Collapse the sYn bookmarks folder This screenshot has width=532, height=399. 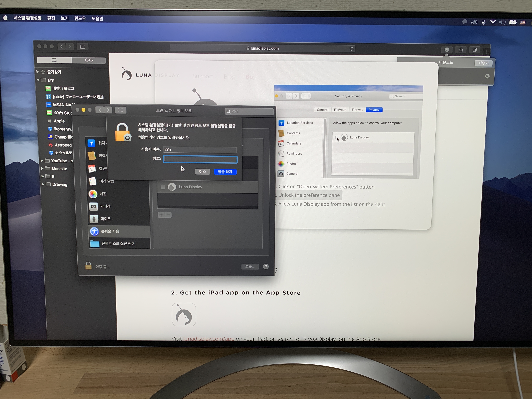coord(38,80)
